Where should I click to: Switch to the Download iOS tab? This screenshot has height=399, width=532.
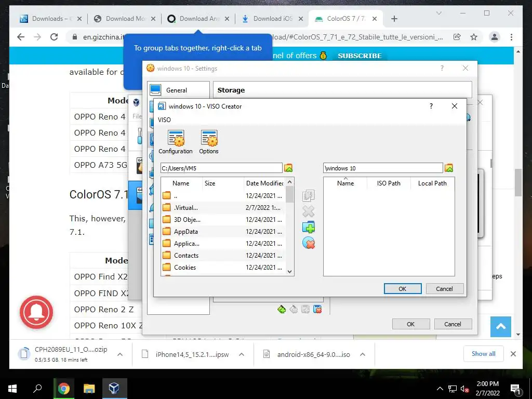272,19
